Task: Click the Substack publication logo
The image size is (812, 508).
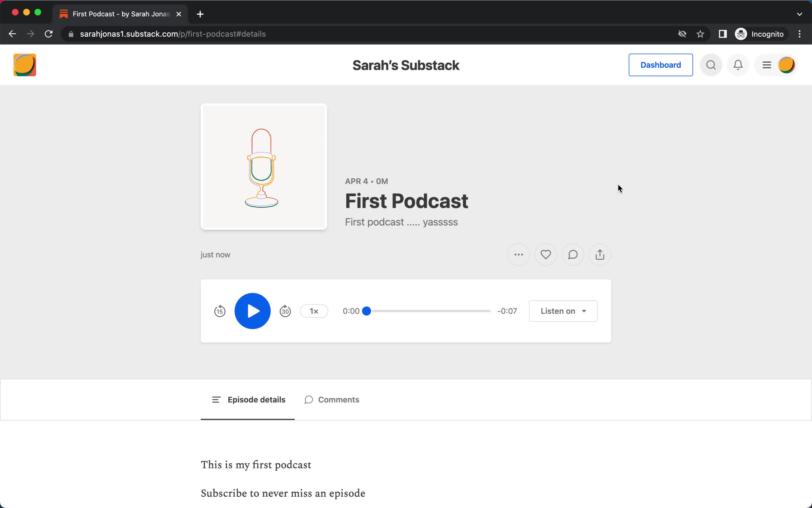Action: click(25, 65)
